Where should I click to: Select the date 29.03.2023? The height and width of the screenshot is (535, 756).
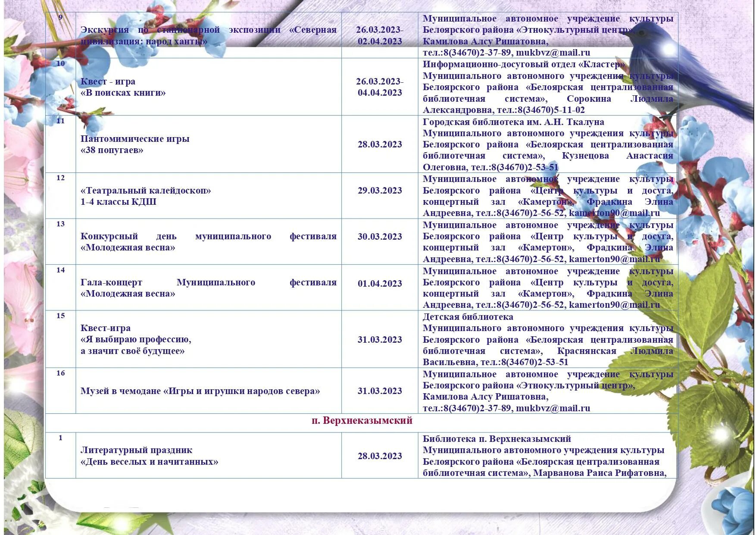[380, 191]
